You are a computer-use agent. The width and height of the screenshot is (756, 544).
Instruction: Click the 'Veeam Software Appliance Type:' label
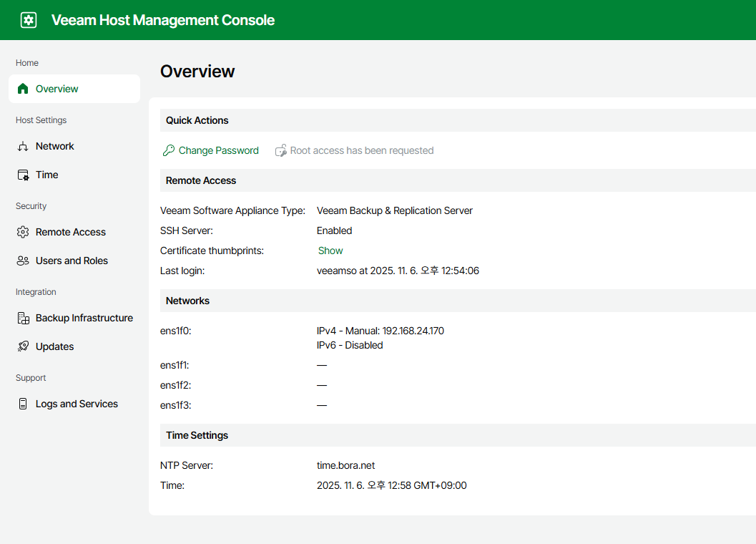233,210
